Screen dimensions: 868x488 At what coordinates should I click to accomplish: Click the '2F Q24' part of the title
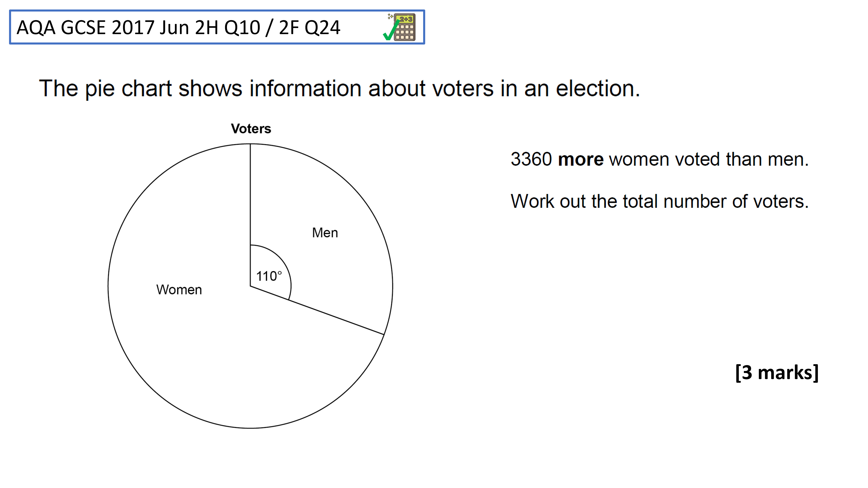309,28
